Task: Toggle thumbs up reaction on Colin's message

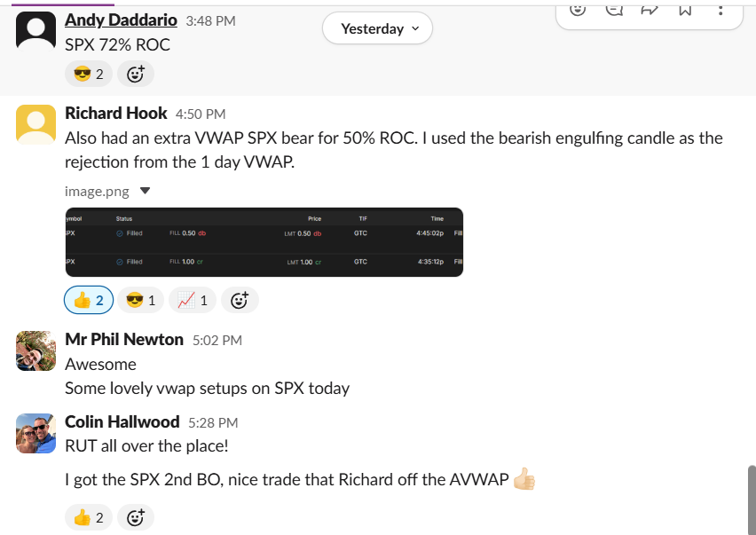Action: tap(88, 517)
